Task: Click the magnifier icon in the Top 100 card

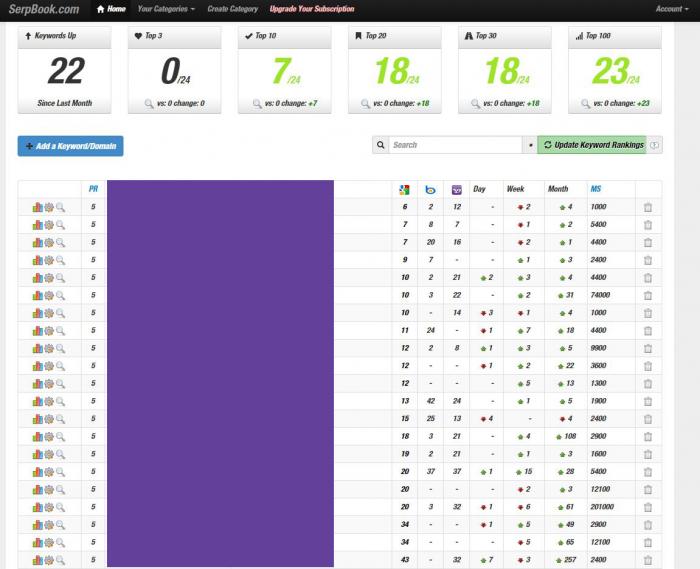Action: [x=586, y=104]
